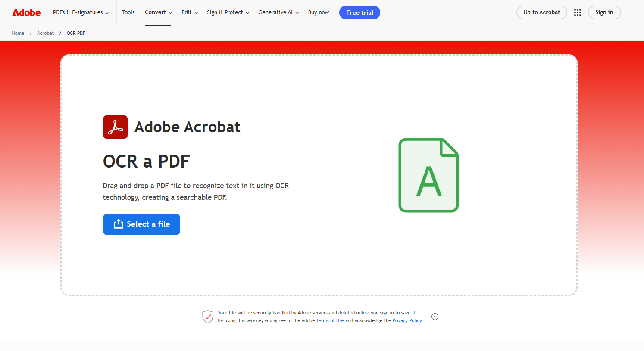
Task: Open the Privacy Policy link
Action: tap(407, 320)
